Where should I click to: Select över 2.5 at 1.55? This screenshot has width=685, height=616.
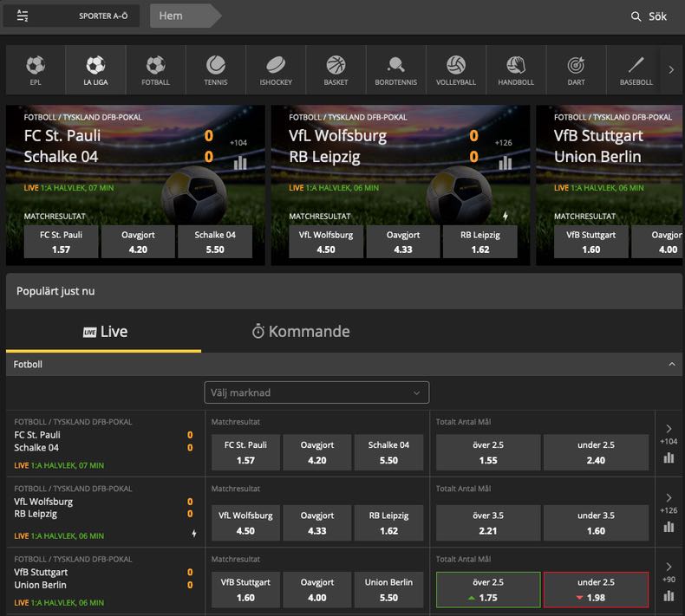click(488, 452)
